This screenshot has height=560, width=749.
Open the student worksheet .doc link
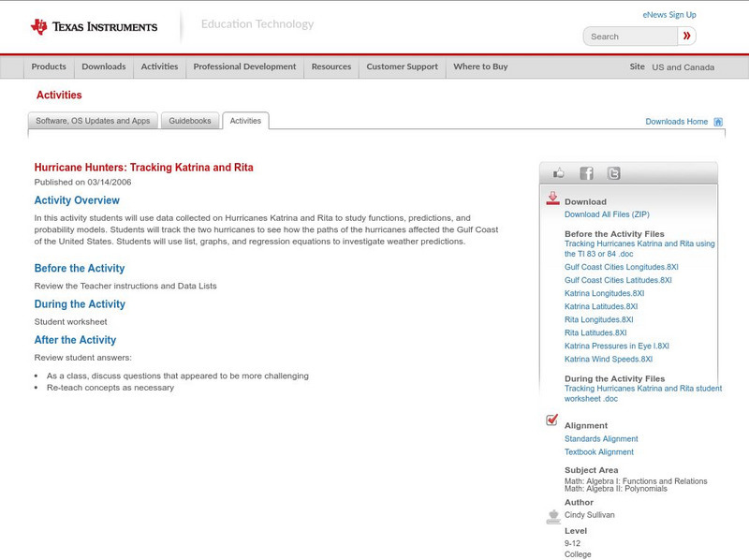tap(643, 393)
